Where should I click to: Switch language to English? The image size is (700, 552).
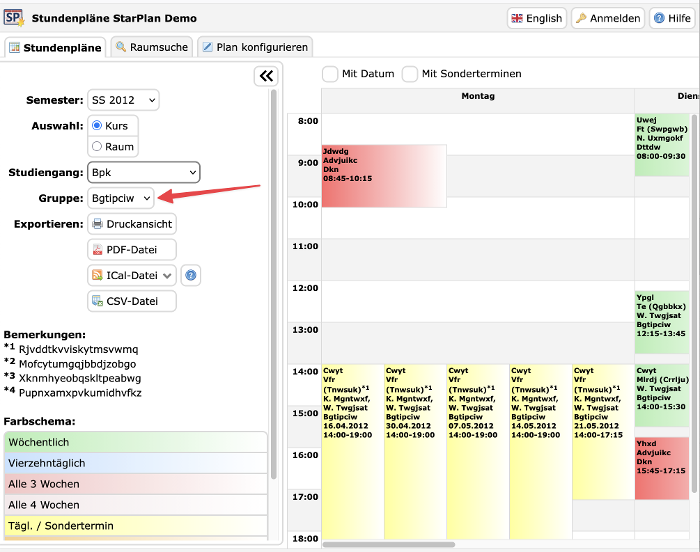[x=536, y=18]
